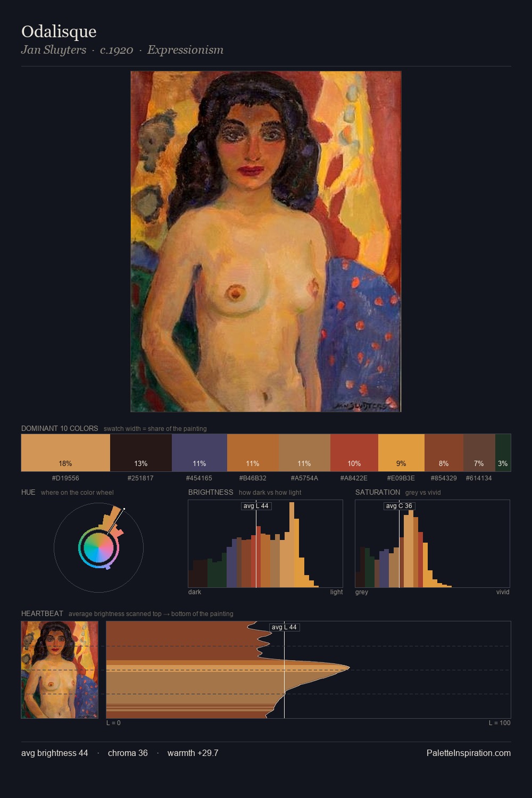Click the avg brightness 44 footer stat
Image resolution: width=532 pixels, height=798 pixels.
(x=55, y=753)
